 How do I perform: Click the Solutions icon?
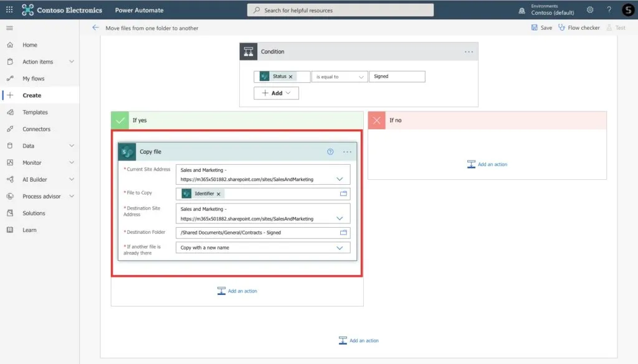pyautogui.click(x=10, y=213)
